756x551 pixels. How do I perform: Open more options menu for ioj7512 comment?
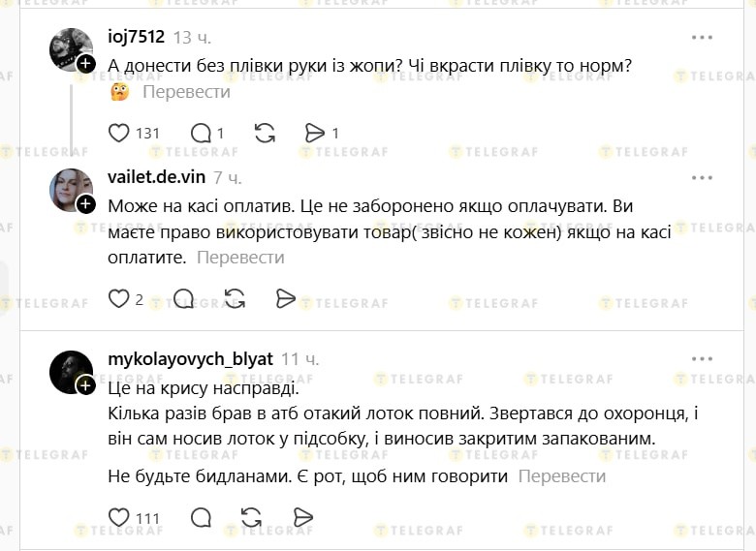tap(702, 38)
